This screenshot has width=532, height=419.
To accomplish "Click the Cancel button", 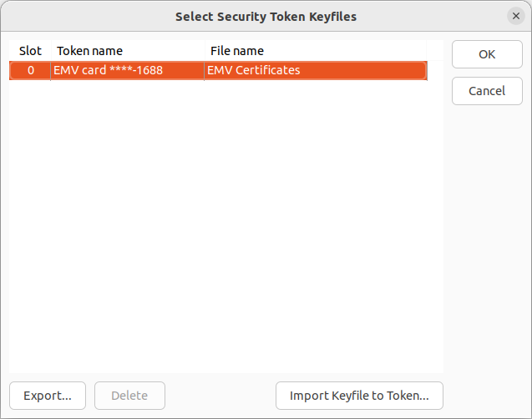I will click(487, 91).
